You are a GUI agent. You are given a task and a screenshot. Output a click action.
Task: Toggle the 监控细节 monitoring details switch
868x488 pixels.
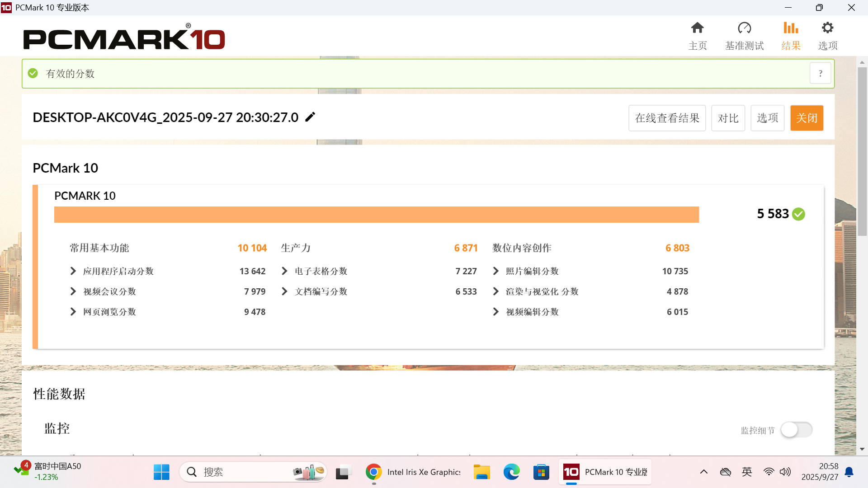[796, 430]
